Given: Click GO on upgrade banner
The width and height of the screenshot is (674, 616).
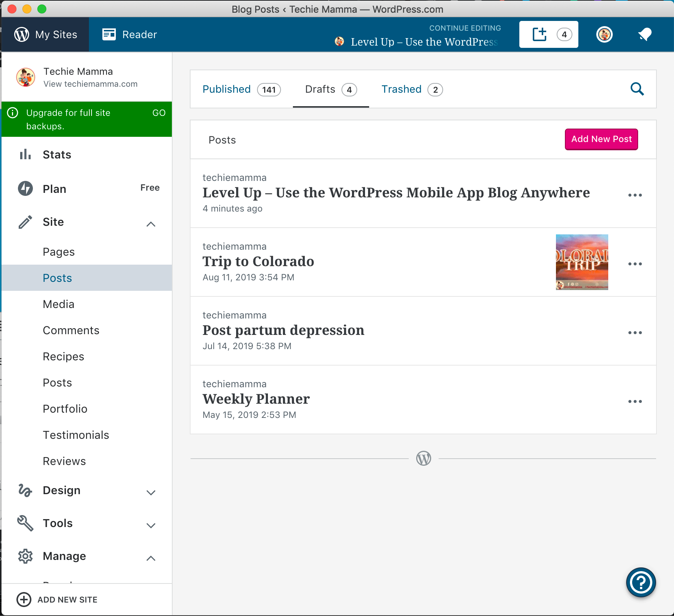Looking at the screenshot, I should point(159,113).
